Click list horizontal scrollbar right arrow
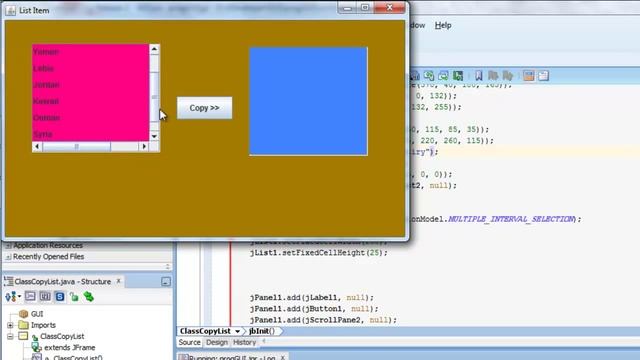Image resolution: width=640 pixels, height=360 pixels. click(x=144, y=146)
